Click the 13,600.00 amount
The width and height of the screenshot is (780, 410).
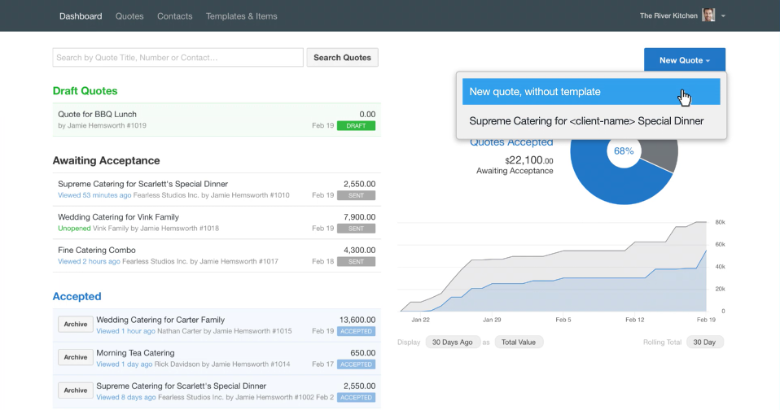[357, 319]
